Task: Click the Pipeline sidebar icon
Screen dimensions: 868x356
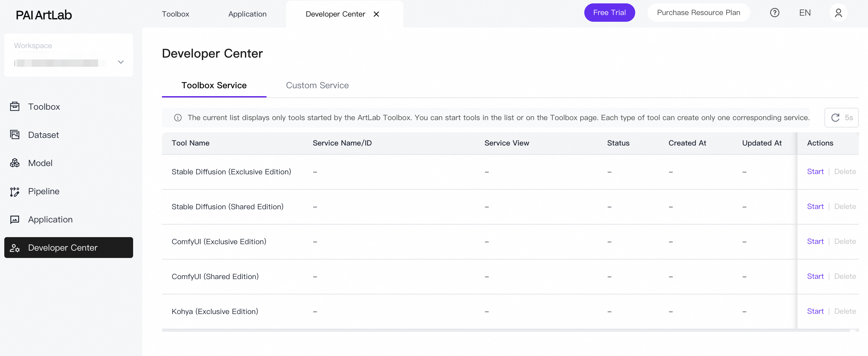Action: tap(14, 191)
